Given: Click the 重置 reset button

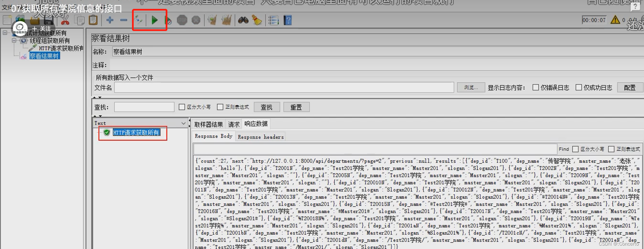Looking at the screenshot, I should tap(296, 107).
